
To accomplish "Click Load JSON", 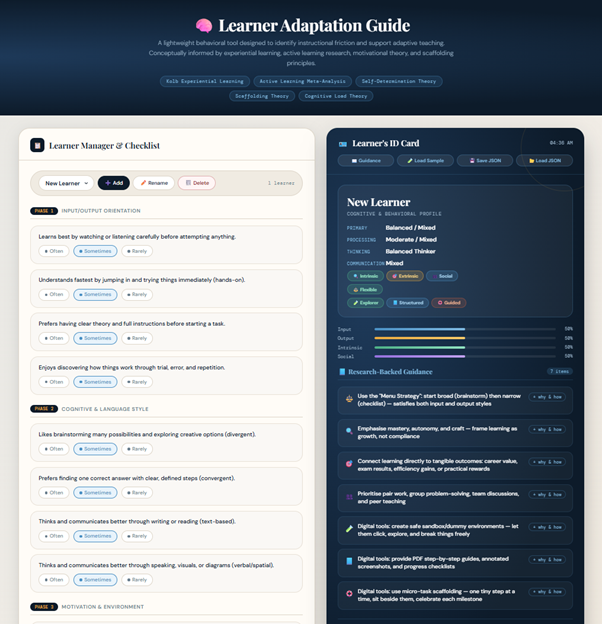I will click(544, 161).
